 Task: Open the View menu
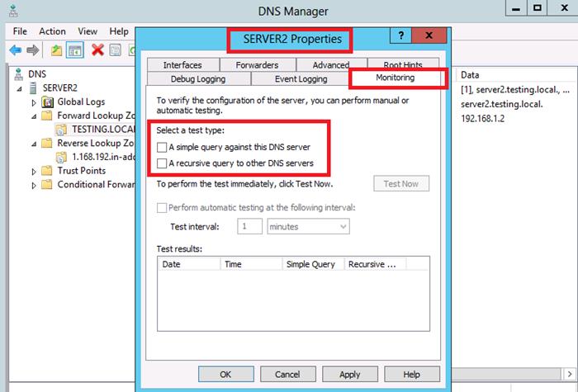pos(88,31)
